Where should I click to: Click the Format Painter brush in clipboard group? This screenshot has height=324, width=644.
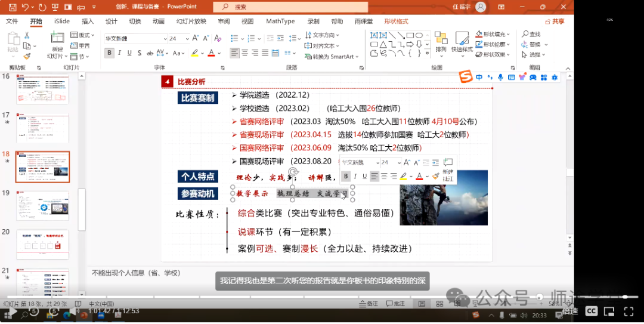point(27,56)
